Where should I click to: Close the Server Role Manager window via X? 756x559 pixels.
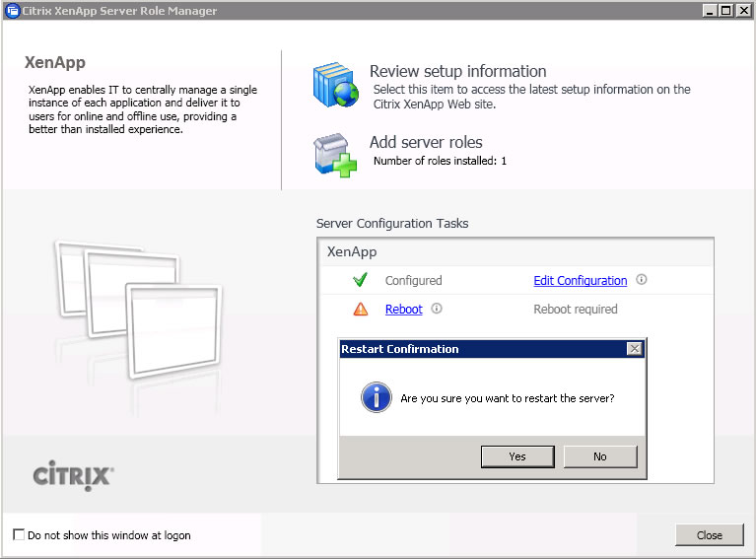743,11
